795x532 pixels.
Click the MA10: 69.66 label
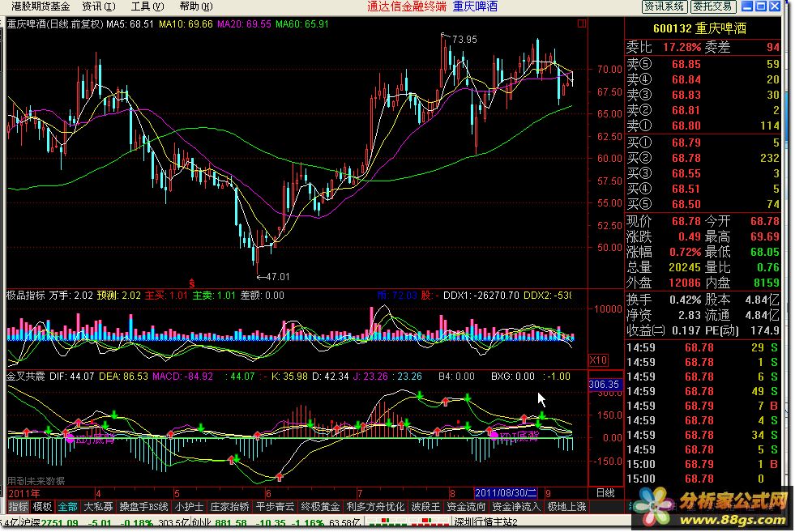pyautogui.click(x=186, y=23)
